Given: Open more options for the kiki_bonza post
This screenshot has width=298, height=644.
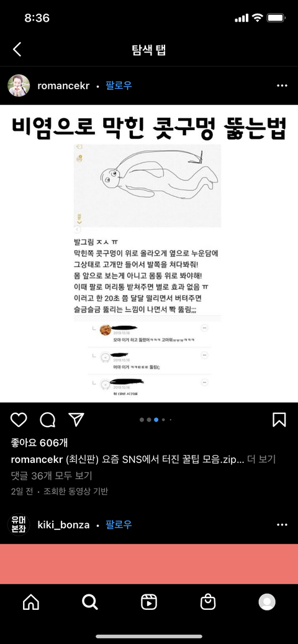Looking at the screenshot, I should (x=282, y=525).
